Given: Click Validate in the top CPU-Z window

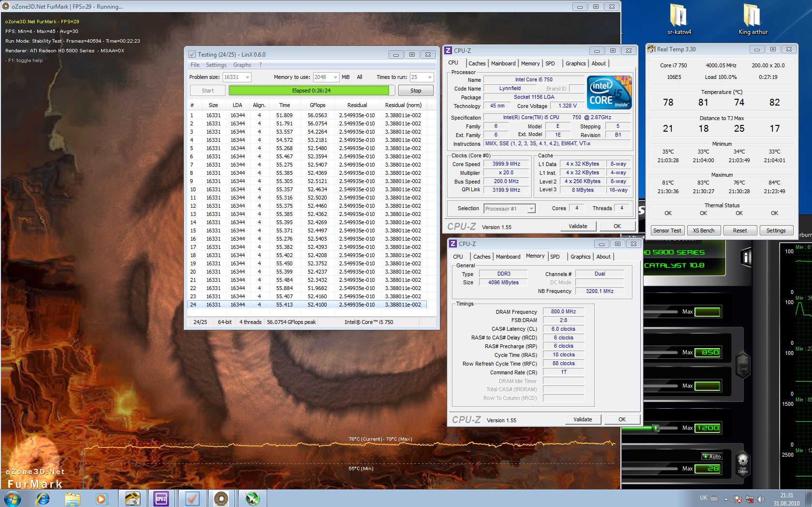Looking at the screenshot, I should 578,226.
